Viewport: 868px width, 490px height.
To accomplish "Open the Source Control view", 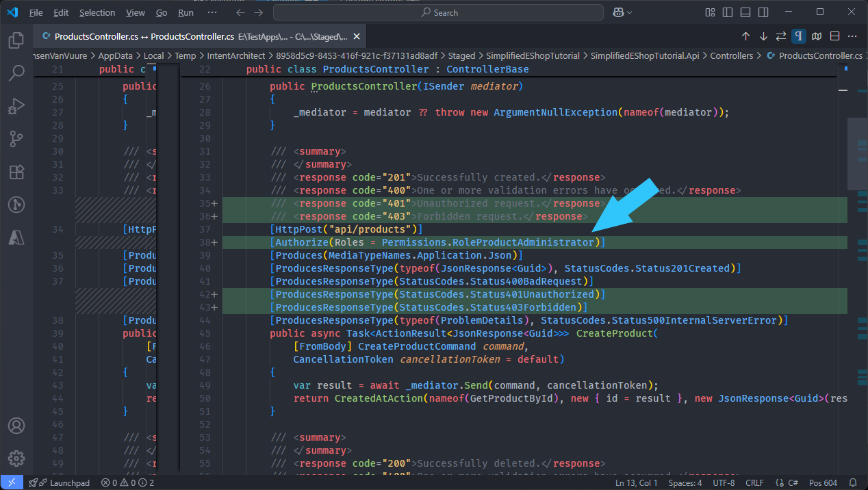I will 16,139.
